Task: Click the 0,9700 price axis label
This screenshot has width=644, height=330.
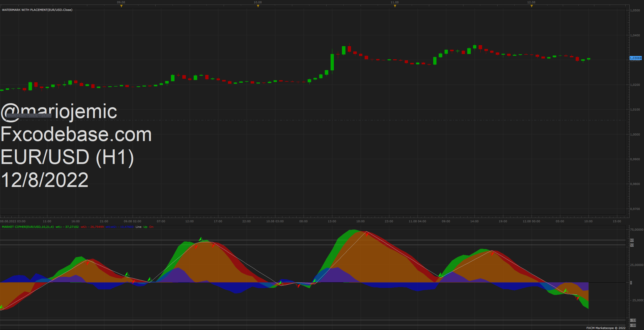Action: point(635,209)
